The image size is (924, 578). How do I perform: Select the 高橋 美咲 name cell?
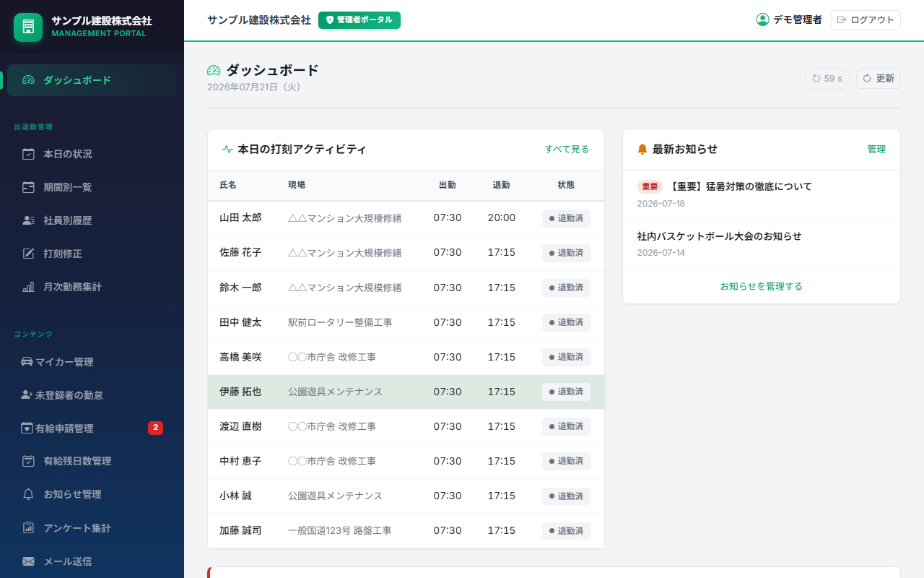(x=240, y=357)
